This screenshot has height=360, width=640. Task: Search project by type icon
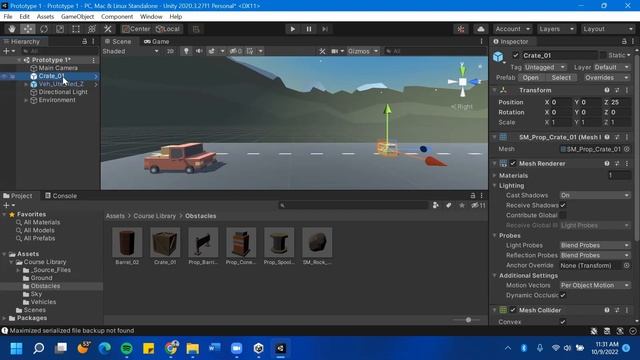436,205
